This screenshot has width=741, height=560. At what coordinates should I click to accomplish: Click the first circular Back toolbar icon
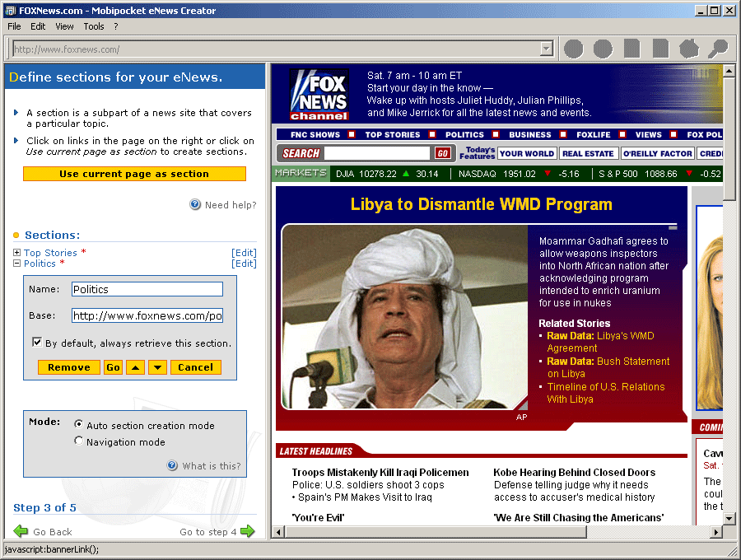[x=574, y=49]
